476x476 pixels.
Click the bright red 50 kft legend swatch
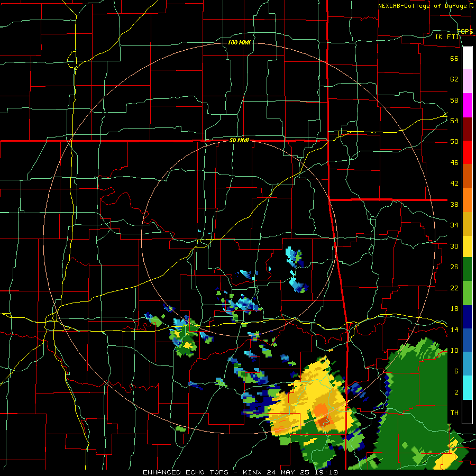click(467, 152)
